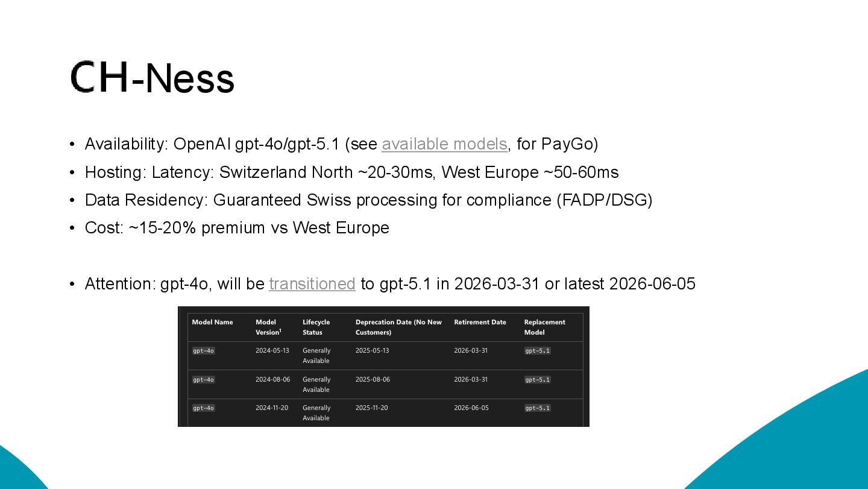The image size is (868, 489).
Task: Click the Data Residency bullet line
Action: 368,200
